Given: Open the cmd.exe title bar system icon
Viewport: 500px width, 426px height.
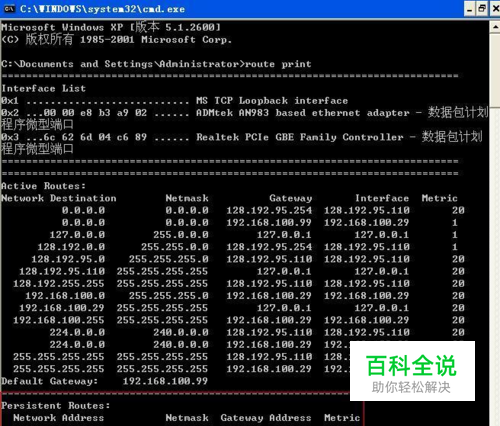Looking at the screenshot, I should 9,8.
